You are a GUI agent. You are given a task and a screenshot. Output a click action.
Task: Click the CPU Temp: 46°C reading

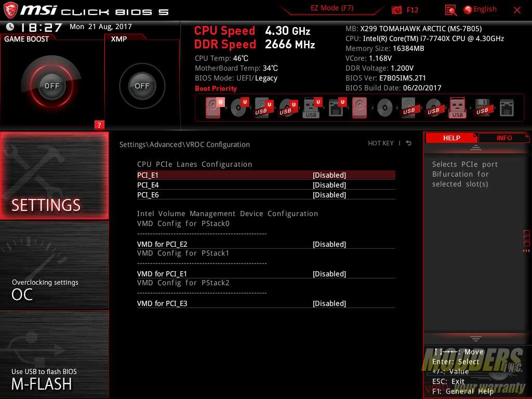click(x=221, y=58)
